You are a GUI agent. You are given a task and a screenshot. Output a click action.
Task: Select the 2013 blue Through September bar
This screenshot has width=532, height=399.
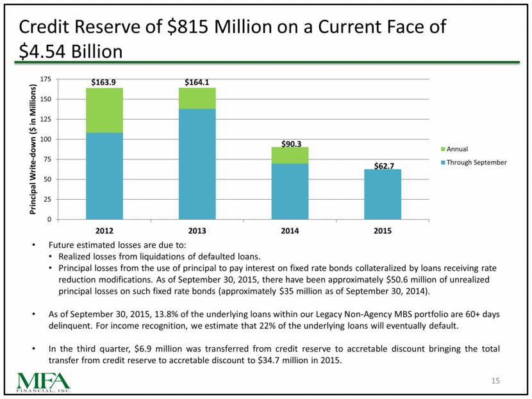[197, 164]
